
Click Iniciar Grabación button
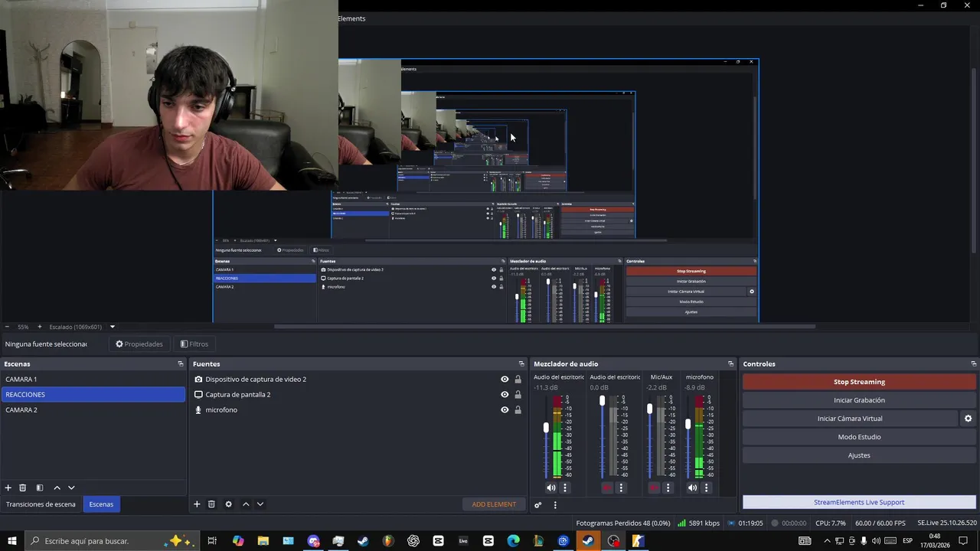[x=859, y=400]
